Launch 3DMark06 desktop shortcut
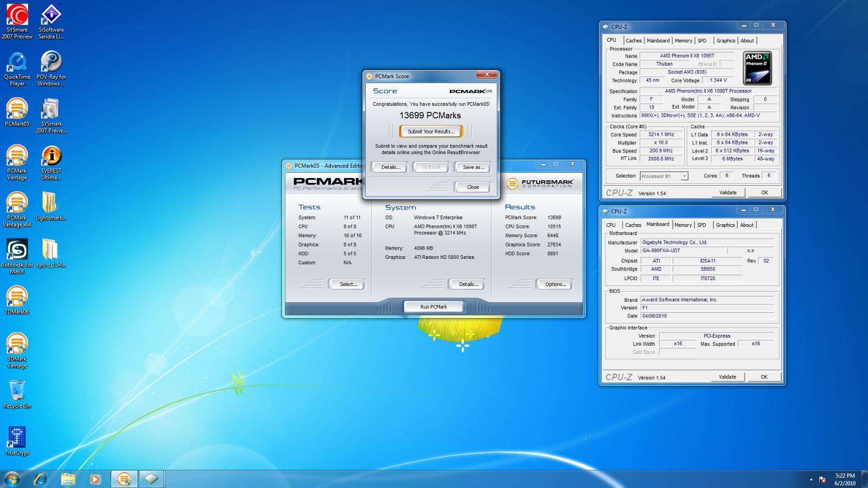Image resolution: width=868 pixels, height=488 pixels. 17,300
